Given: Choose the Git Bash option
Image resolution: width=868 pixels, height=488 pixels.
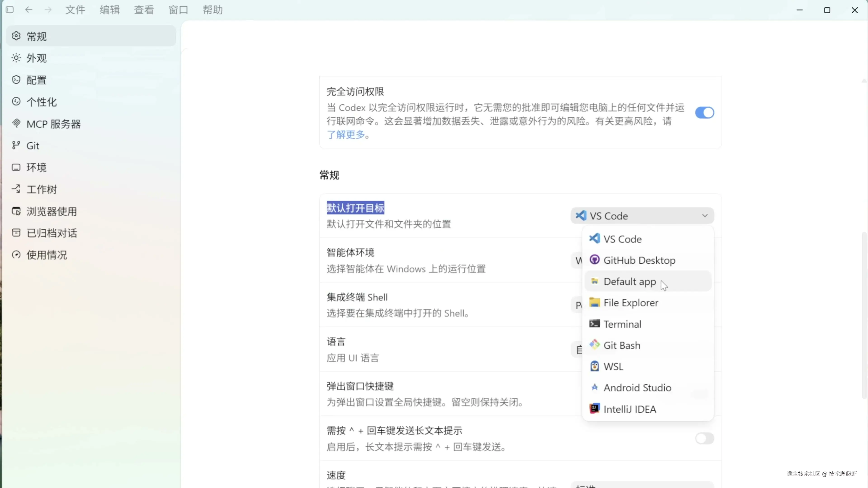Looking at the screenshot, I should 622,345.
